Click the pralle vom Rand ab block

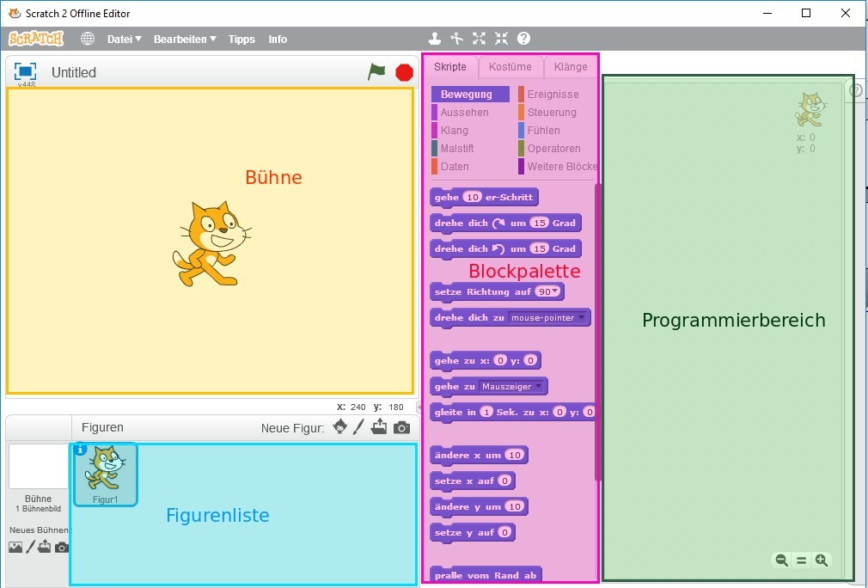486,575
